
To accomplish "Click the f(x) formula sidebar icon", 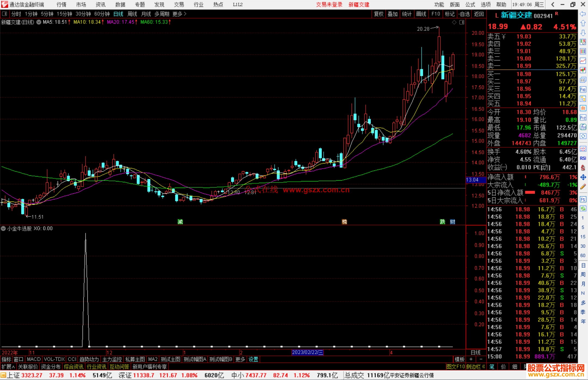I will point(583,127).
